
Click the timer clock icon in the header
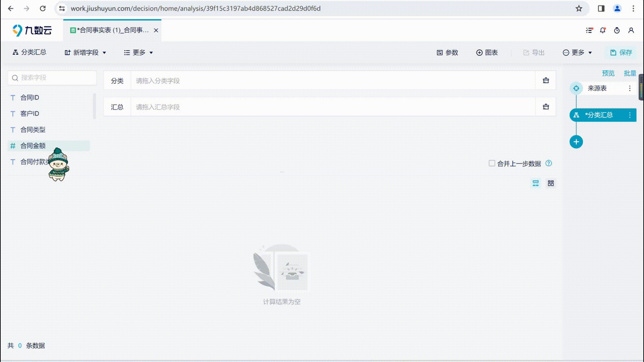pyautogui.click(x=617, y=31)
